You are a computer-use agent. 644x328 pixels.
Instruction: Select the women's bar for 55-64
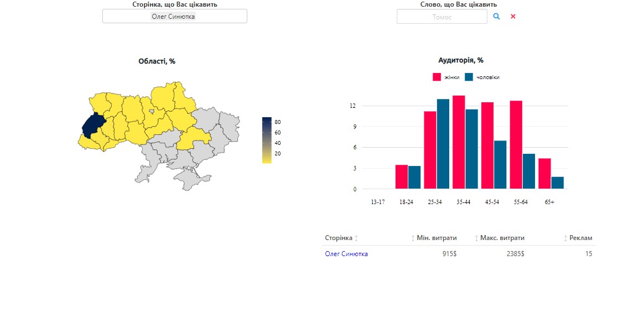[516, 144]
